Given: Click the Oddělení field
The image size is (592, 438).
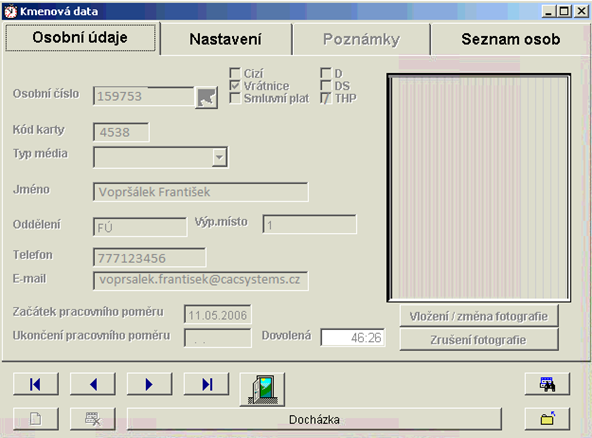Looking at the screenshot, I should pos(140,227).
